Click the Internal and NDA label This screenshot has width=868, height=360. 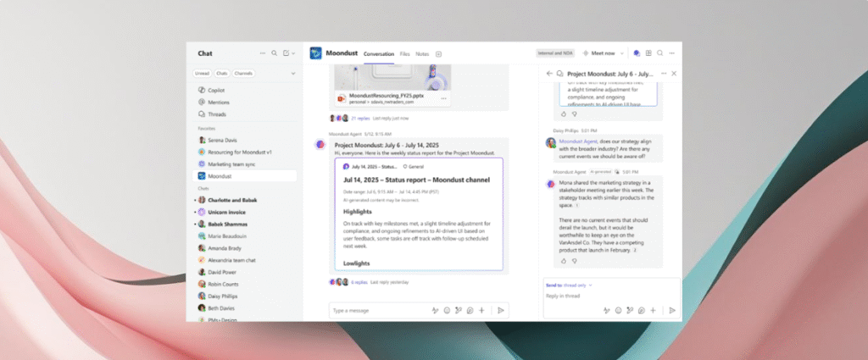point(555,53)
